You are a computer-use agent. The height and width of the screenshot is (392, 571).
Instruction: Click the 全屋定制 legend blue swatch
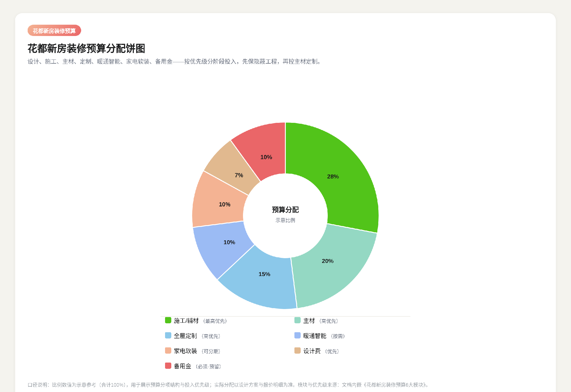[168, 335]
